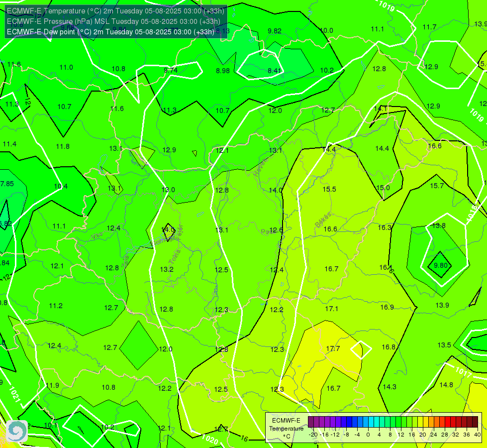This screenshot has height=448, width=487.
Task: Click the 1021 isobar label
Action: 14,394
